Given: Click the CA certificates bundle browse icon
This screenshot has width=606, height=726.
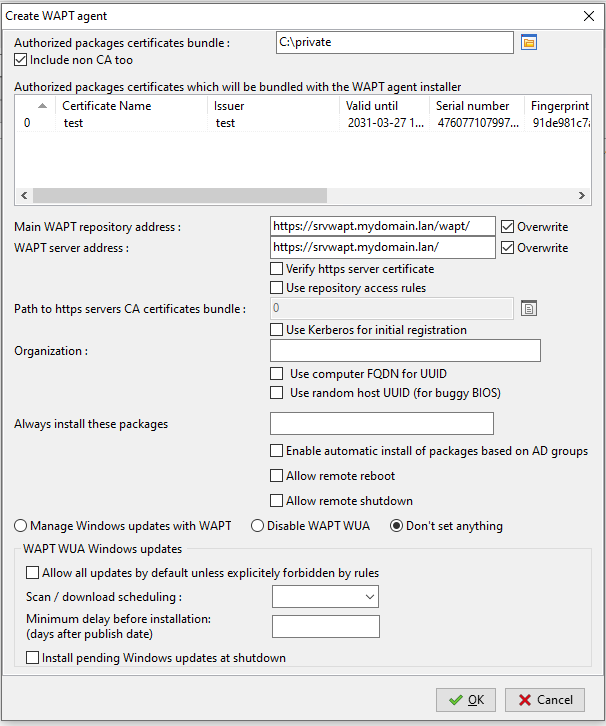Looking at the screenshot, I should coord(529,309).
